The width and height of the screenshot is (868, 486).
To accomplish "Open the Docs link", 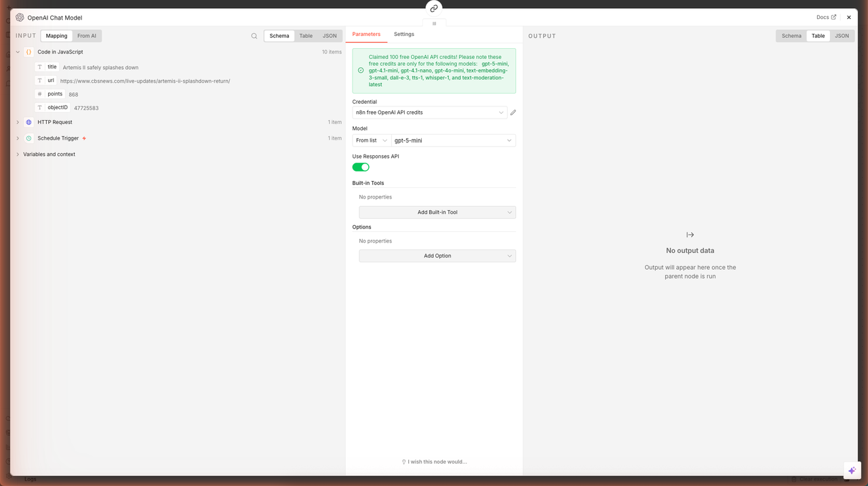I will coord(826,18).
